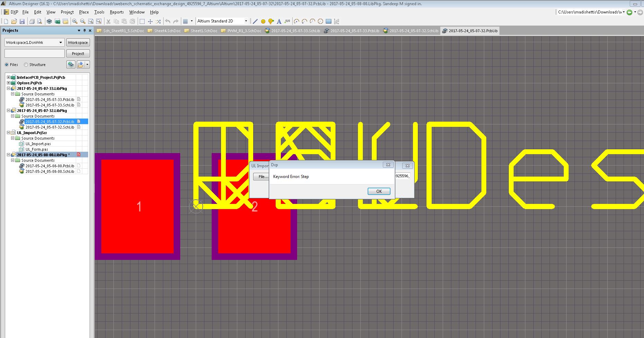Open the DXP menu
644x338 pixels.
11,12
